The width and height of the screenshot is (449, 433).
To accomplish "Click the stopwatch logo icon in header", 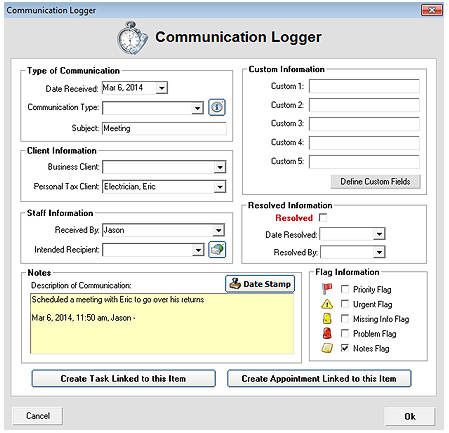I will pos(132,38).
